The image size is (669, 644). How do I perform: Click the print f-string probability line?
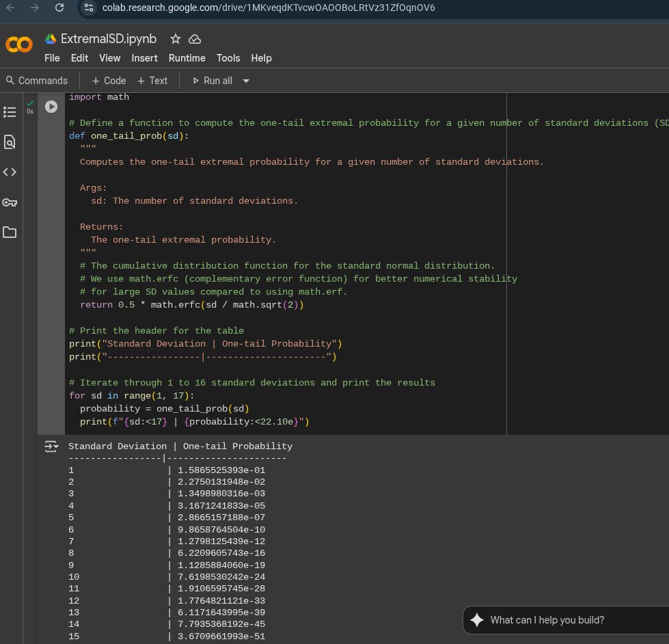195,422
